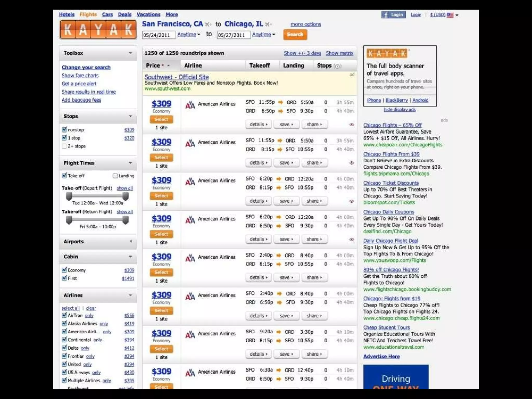Click the orange Search button
This screenshot has height=399, width=532.
click(295, 35)
